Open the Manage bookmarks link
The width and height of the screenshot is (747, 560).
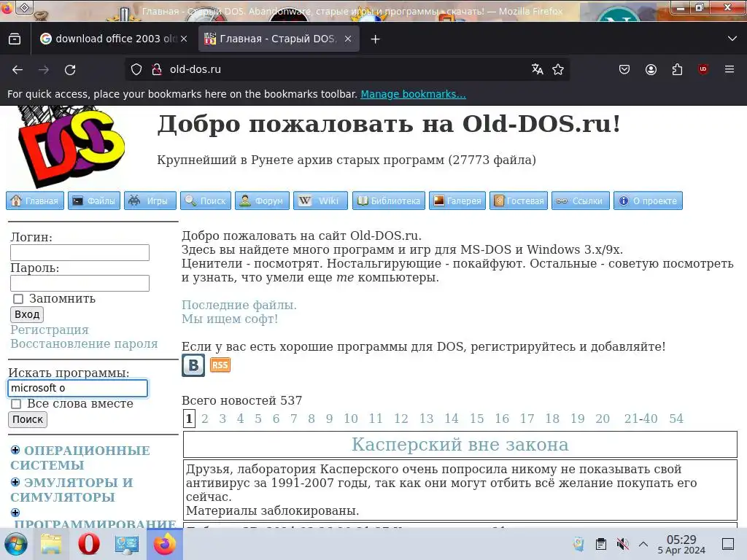[413, 94]
